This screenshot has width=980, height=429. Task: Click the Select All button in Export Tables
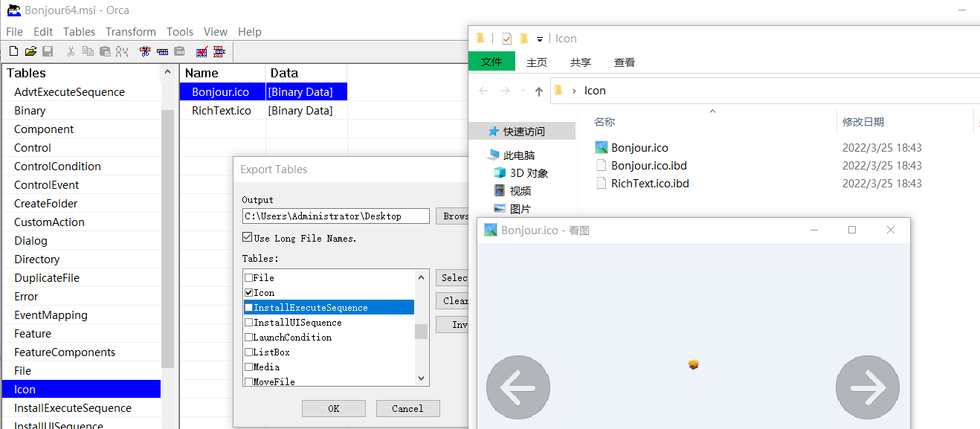(453, 278)
